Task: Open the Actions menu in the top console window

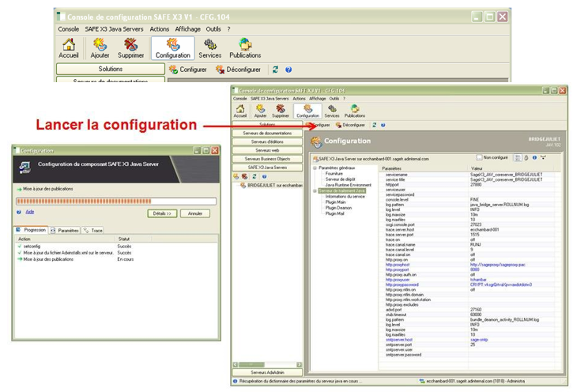Action: click(160, 29)
